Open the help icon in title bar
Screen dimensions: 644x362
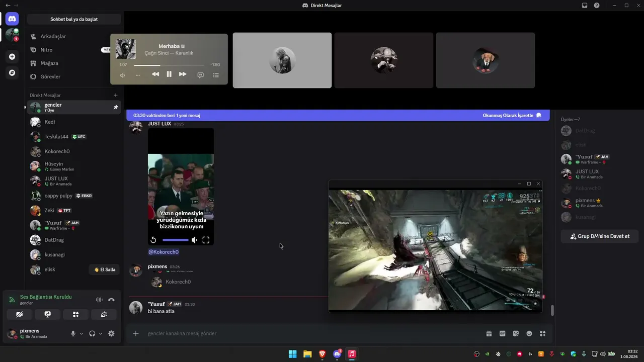coord(597,5)
